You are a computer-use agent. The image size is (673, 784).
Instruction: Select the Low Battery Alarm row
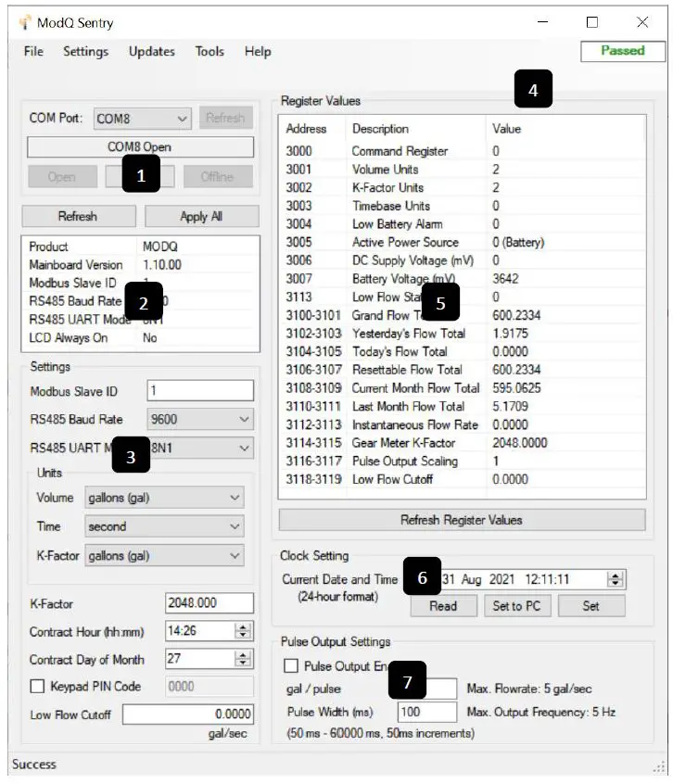coord(462,224)
